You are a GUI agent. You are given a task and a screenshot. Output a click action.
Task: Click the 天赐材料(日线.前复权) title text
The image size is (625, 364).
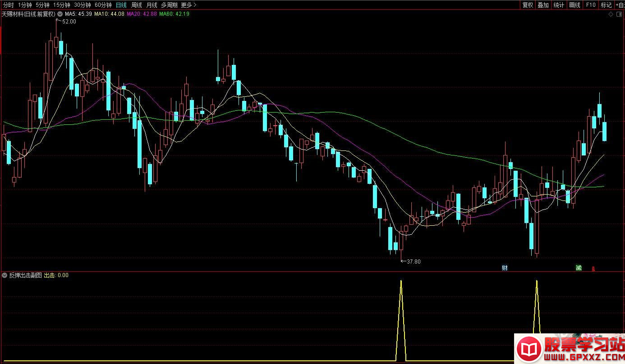point(28,14)
